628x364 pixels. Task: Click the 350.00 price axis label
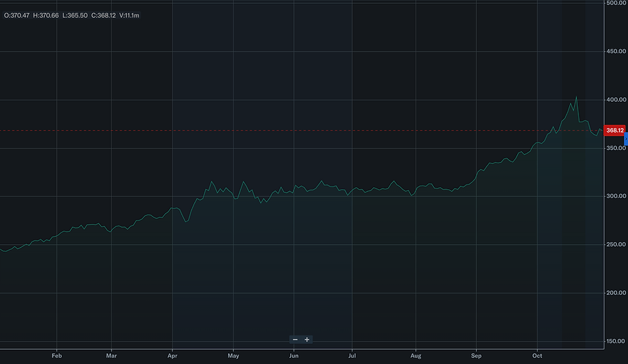[616, 148]
